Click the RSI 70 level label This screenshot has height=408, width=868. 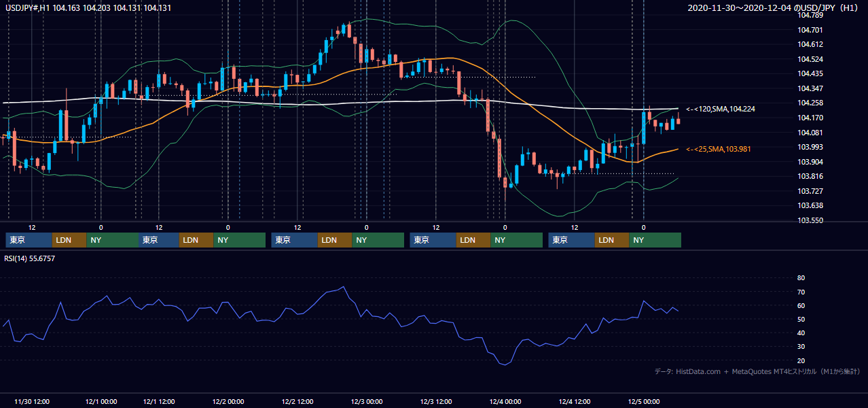801,292
